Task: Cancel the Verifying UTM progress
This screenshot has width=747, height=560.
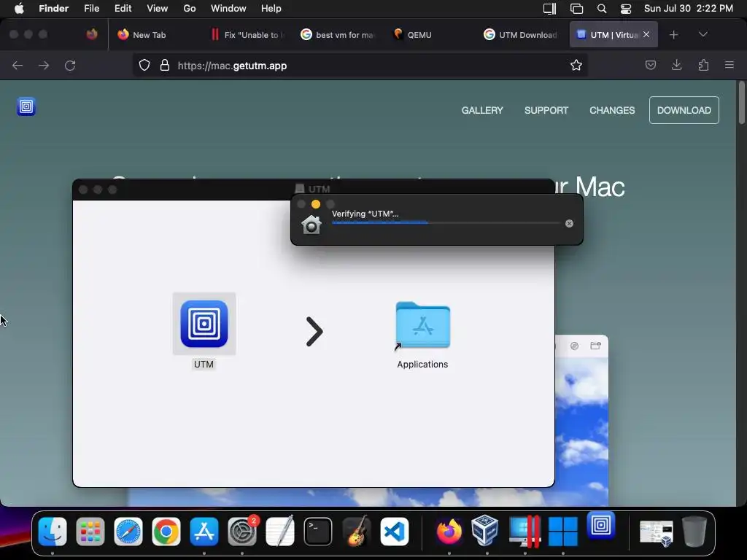Action: coord(569,223)
